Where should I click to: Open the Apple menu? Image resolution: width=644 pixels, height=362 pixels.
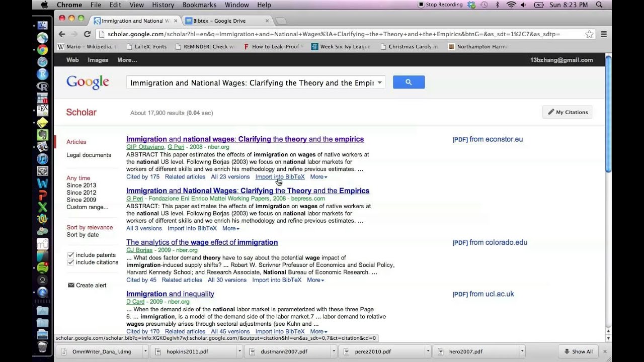coord(44,5)
